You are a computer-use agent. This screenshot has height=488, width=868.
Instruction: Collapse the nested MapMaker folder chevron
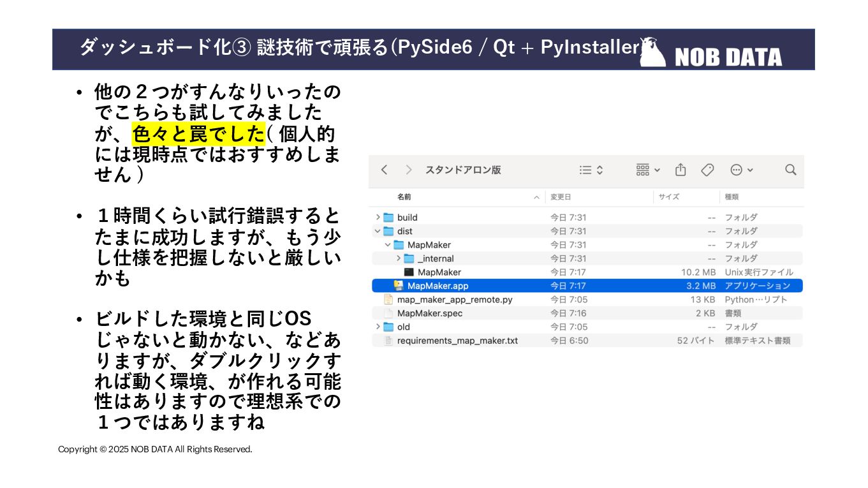point(388,245)
